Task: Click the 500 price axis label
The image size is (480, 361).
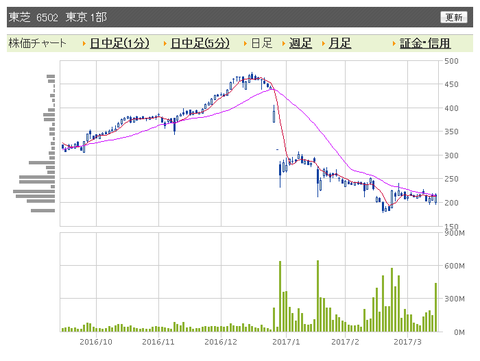Action: tap(451, 61)
